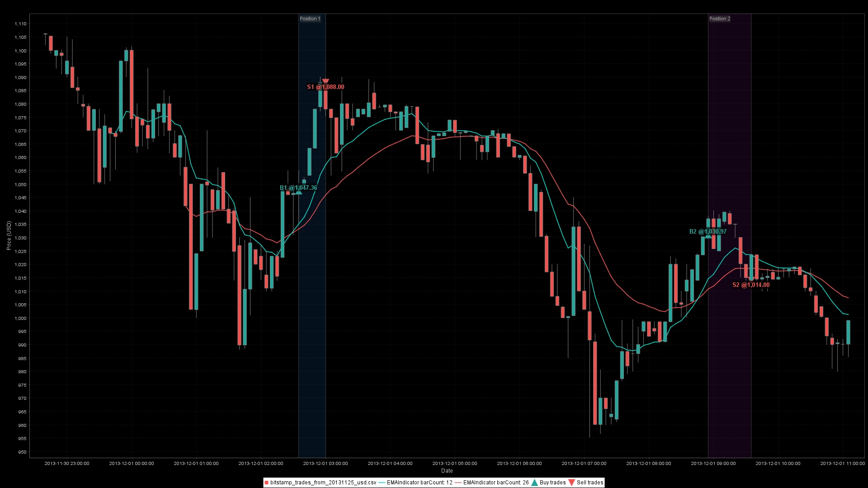Select the Position 2 label tab

(719, 19)
